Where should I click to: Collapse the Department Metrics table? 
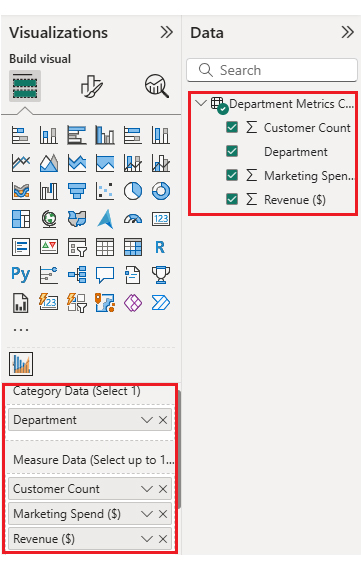201,103
